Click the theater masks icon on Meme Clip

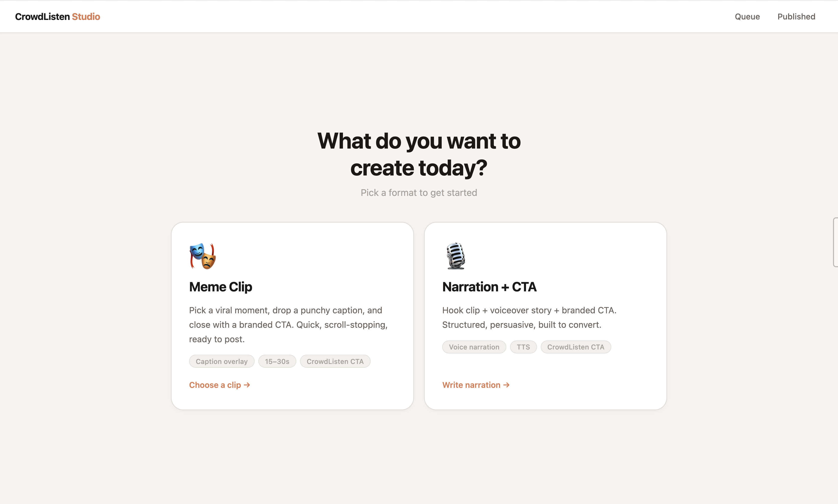(203, 256)
